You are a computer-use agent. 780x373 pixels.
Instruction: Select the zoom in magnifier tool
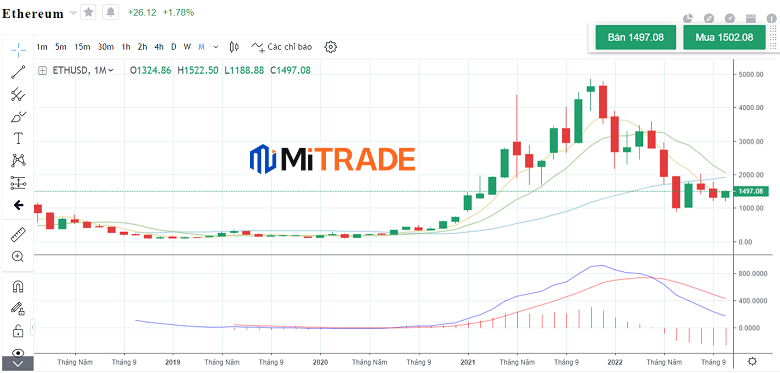[x=18, y=257]
